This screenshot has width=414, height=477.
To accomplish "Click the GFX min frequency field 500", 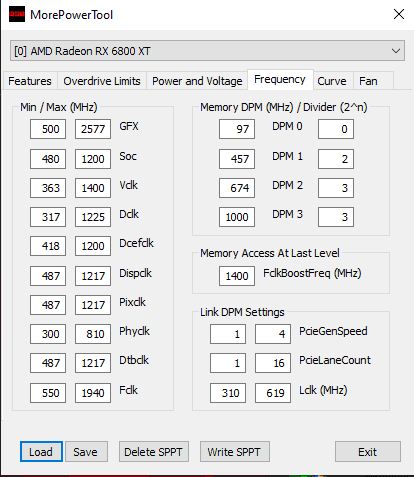I will tap(48, 129).
